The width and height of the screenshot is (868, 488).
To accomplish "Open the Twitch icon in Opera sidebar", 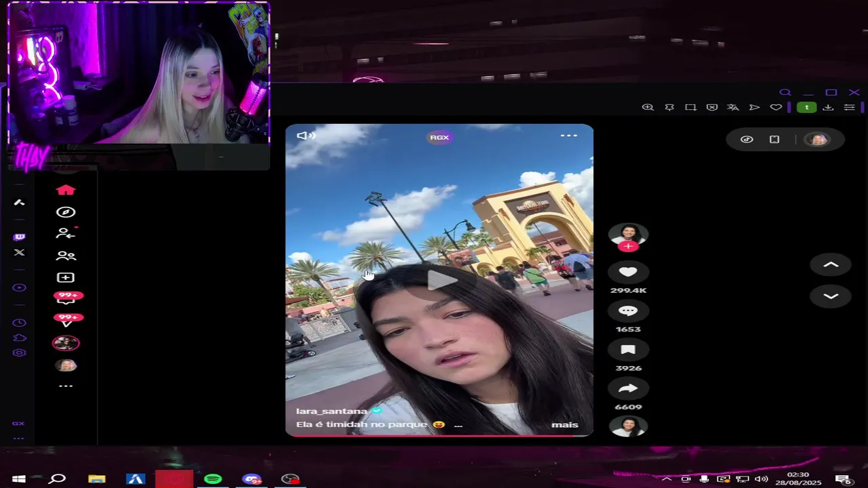I will (19, 237).
